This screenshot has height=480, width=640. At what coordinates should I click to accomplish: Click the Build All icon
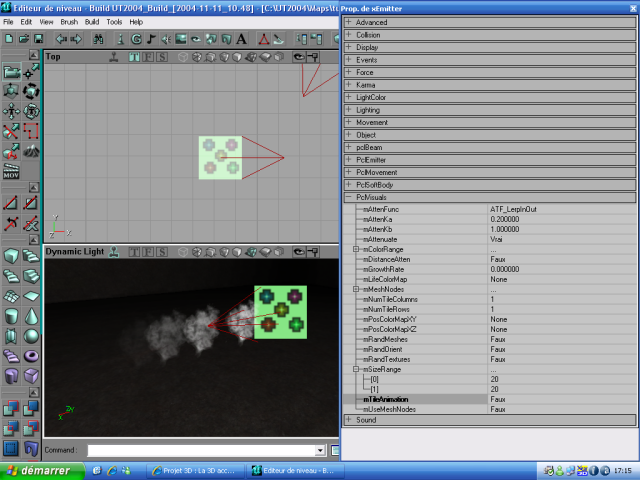click(x=318, y=39)
